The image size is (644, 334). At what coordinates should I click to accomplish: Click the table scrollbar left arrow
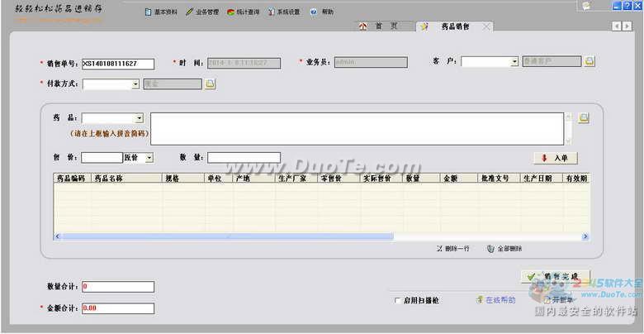58,236
